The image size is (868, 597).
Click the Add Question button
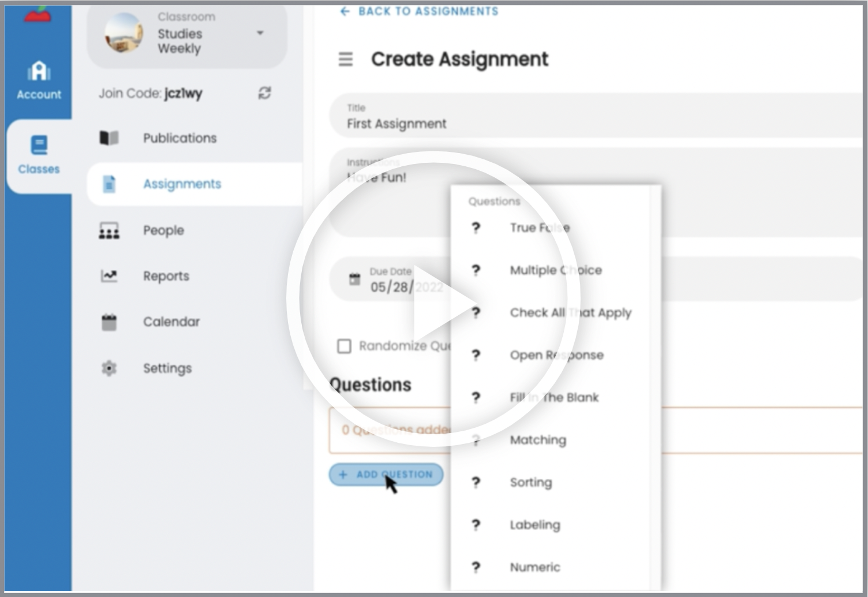coord(386,475)
